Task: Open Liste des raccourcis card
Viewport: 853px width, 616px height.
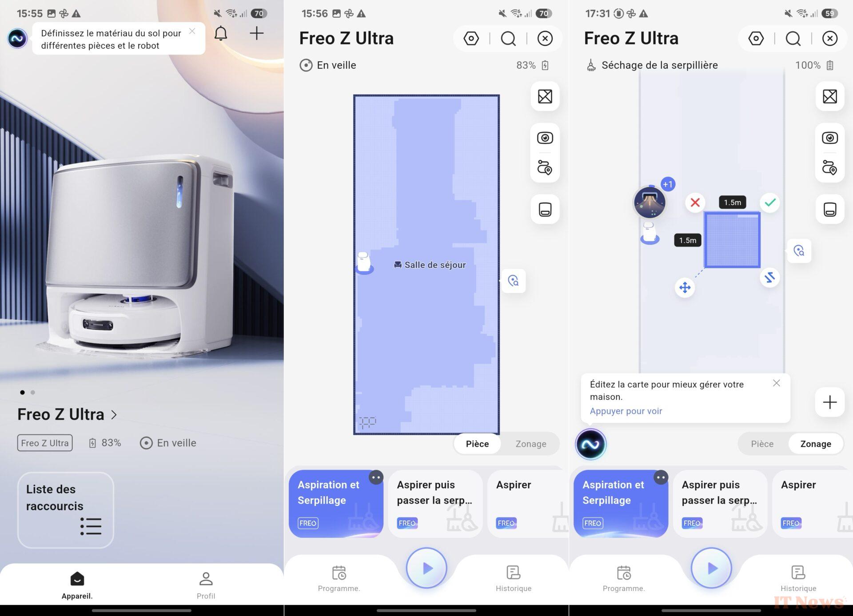Action: pyautogui.click(x=66, y=510)
